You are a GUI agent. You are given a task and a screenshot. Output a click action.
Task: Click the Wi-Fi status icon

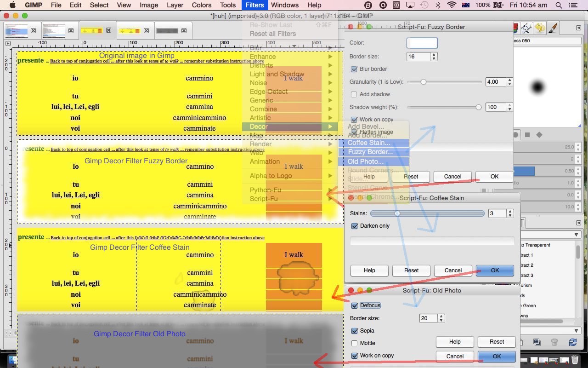452,5
